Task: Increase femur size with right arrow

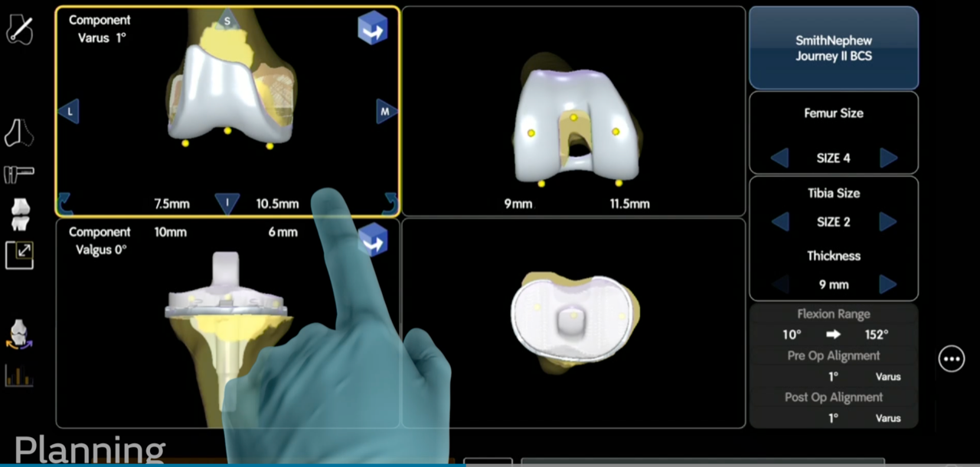Action: tap(888, 158)
